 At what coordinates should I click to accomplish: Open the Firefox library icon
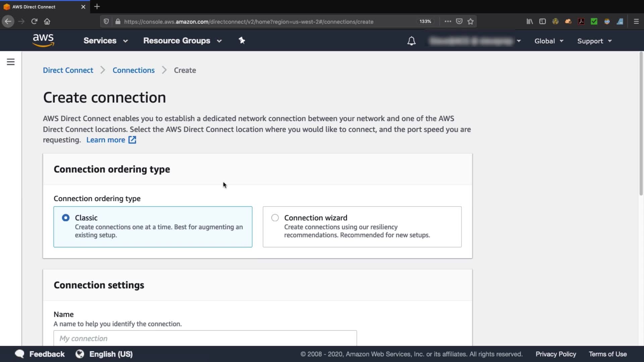pos(530,21)
